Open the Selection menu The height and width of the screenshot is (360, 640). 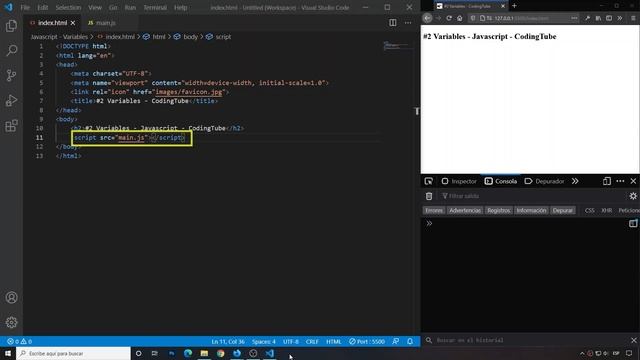68,7
